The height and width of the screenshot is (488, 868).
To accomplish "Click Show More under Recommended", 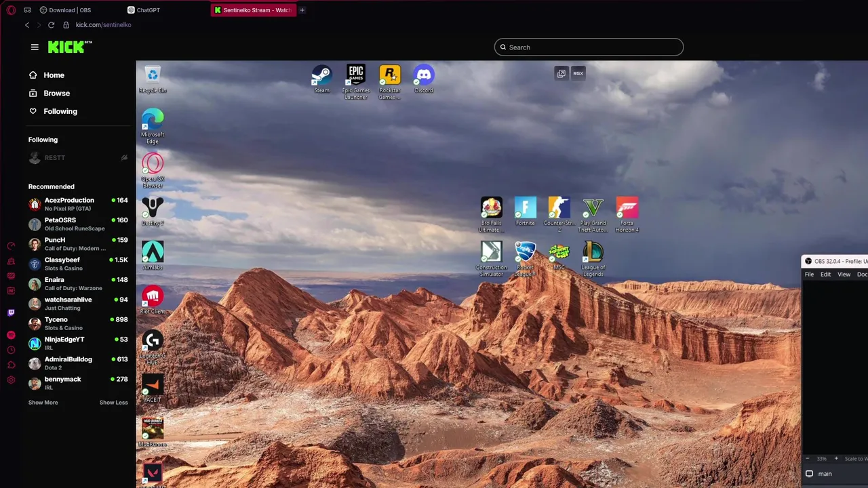I will [x=43, y=403].
